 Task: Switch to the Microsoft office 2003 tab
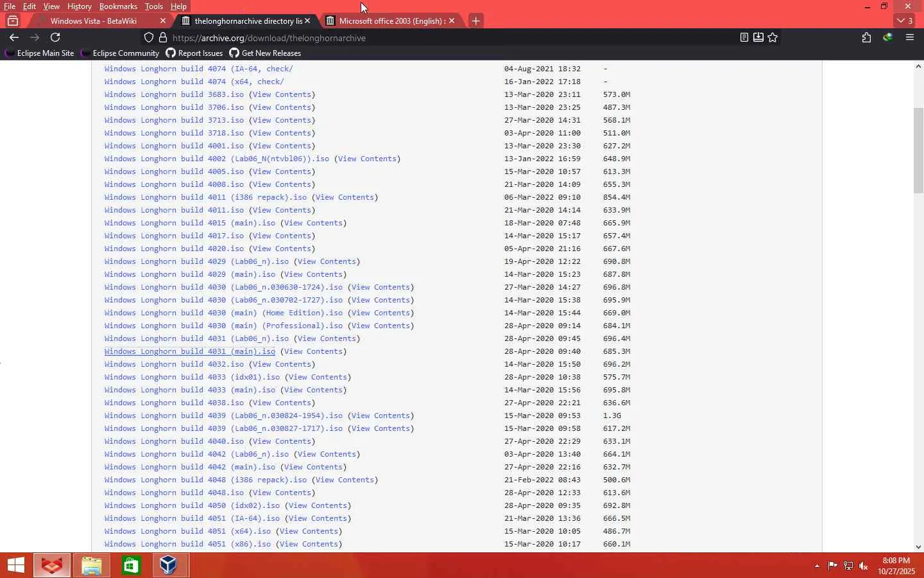coord(391,21)
